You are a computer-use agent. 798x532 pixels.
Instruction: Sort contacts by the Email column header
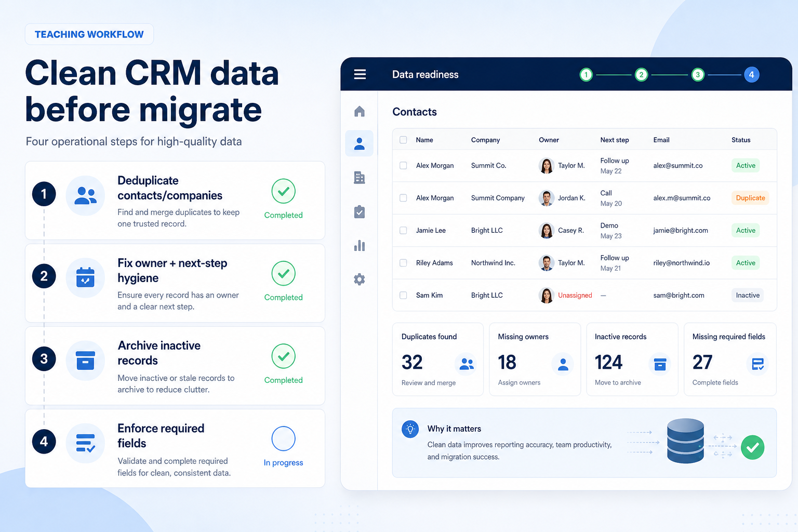pyautogui.click(x=661, y=140)
